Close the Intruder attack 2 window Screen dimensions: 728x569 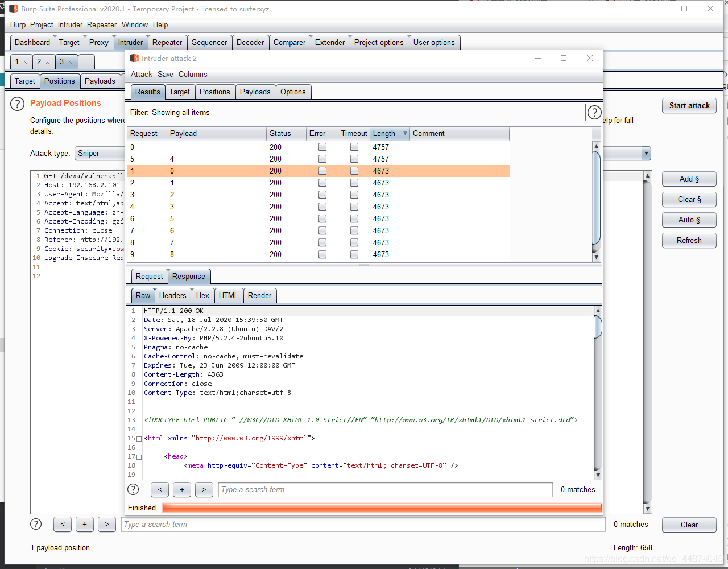pos(590,58)
